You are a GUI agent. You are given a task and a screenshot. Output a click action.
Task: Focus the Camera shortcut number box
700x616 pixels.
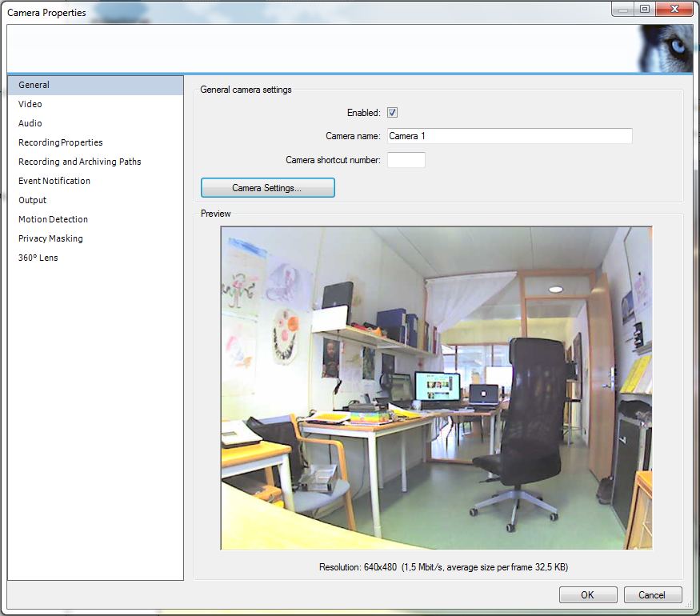406,160
